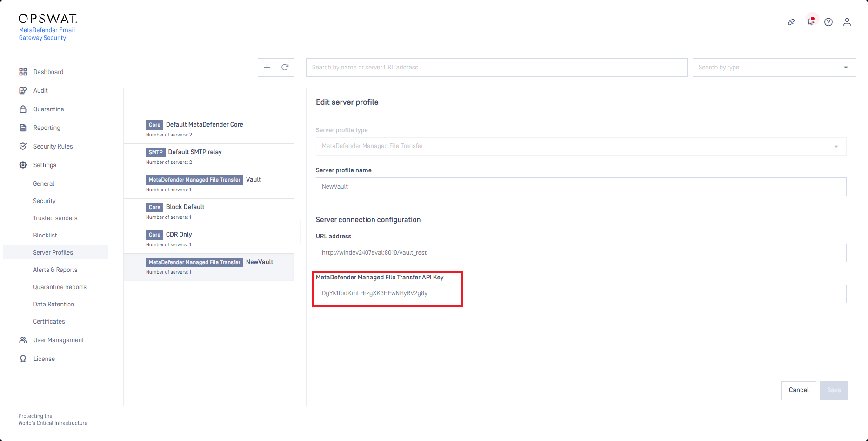This screenshot has width=868, height=441.
Task: Click the Edit server profile heading
Action: [x=347, y=102]
